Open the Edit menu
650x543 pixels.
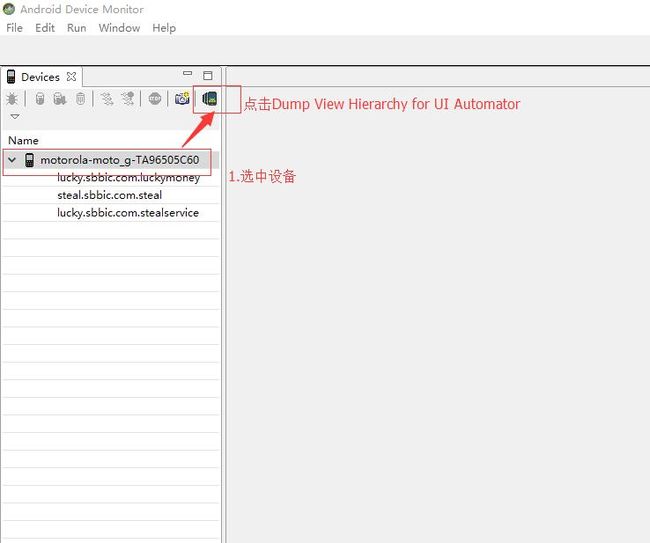click(x=45, y=28)
